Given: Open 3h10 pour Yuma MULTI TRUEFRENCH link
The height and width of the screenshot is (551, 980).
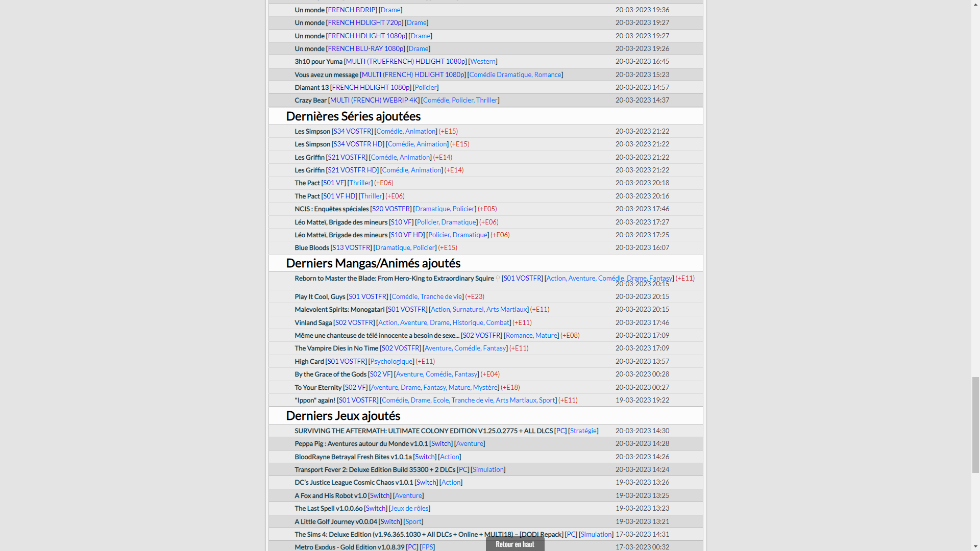Looking at the screenshot, I should 406,61.
